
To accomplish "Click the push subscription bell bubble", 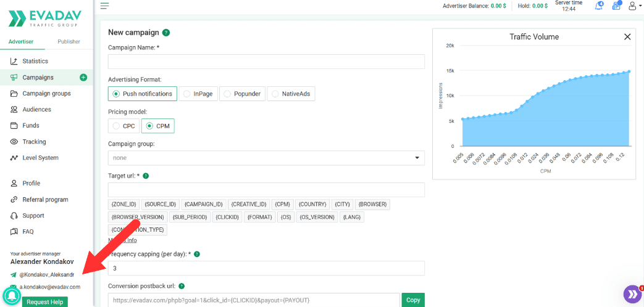I will (x=12, y=295).
